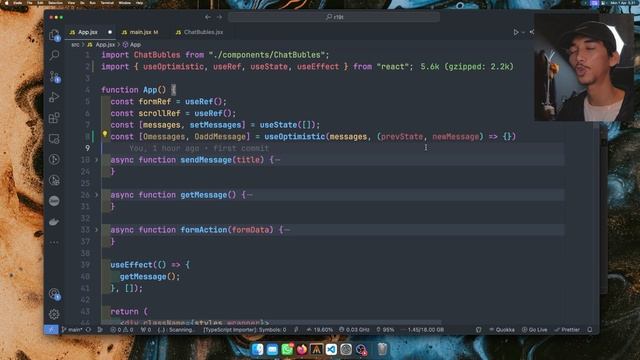The image size is (640, 360).
Task: Click the command center search field
Action: pyautogui.click(x=334, y=17)
